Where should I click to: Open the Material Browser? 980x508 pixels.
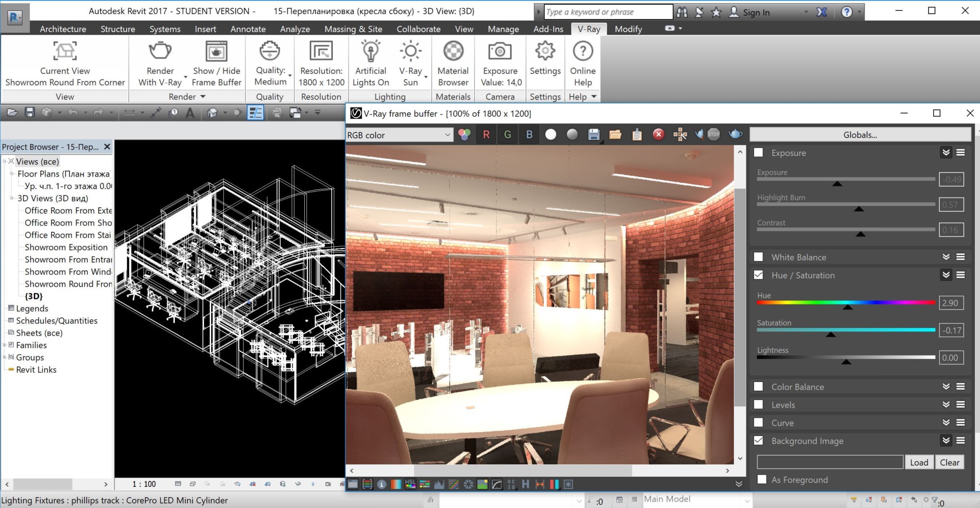pyautogui.click(x=453, y=64)
